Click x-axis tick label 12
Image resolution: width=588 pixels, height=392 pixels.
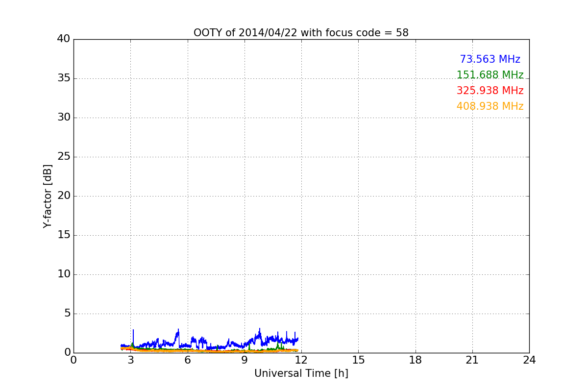pyautogui.click(x=301, y=360)
